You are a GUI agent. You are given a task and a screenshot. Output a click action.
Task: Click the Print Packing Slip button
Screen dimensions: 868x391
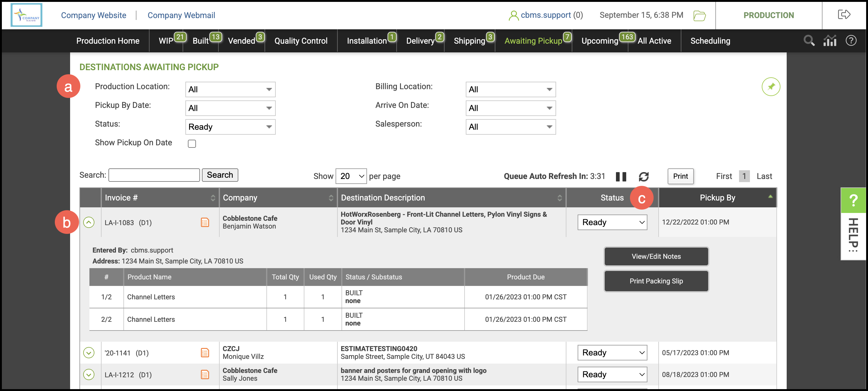[656, 281]
